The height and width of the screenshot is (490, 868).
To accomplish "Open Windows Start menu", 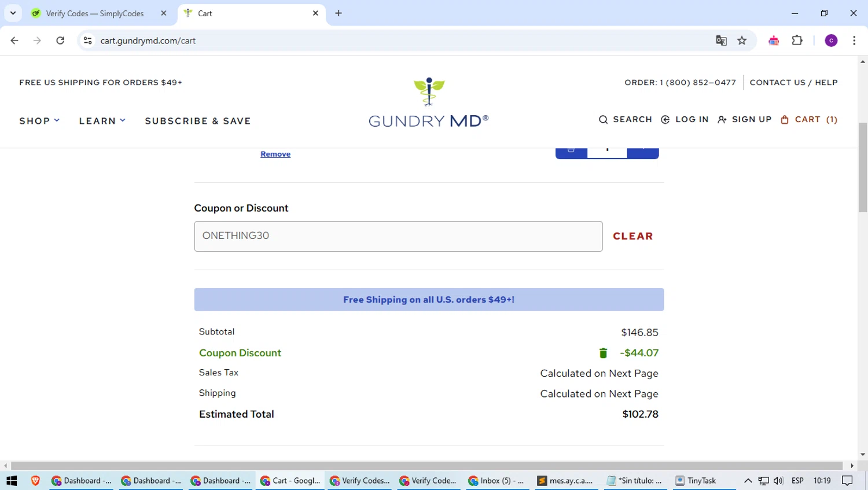I will [x=12, y=481].
